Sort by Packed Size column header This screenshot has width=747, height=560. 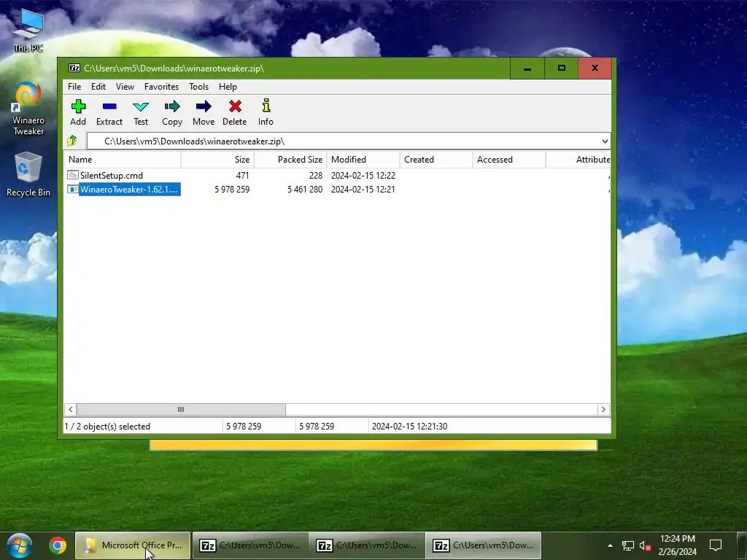coord(290,160)
